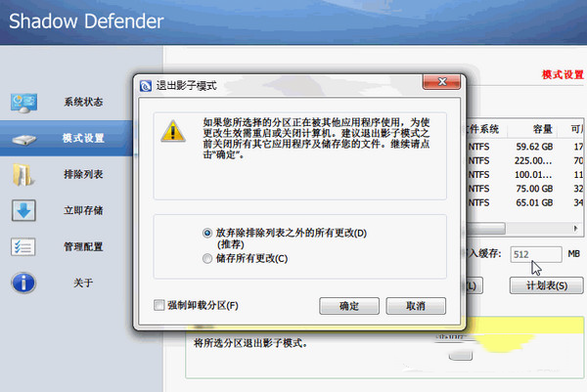Image resolution: width=587 pixels, height=392 pixels.
Task: Click the partition list horizontal scrollbar thumb
Action: tap(486, 228)
